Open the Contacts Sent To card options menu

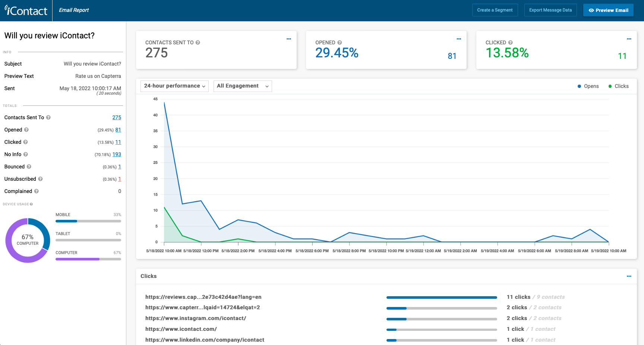click(289, 39)
